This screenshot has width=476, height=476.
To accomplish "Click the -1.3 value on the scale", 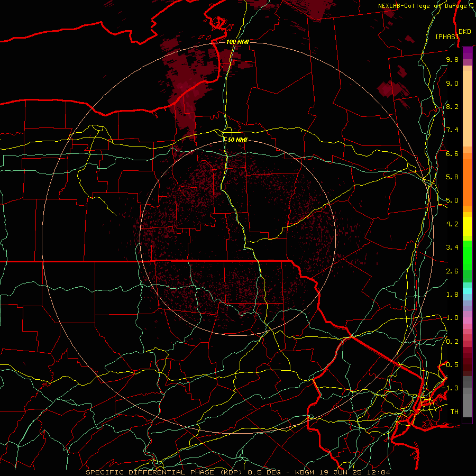I will 451,388.
